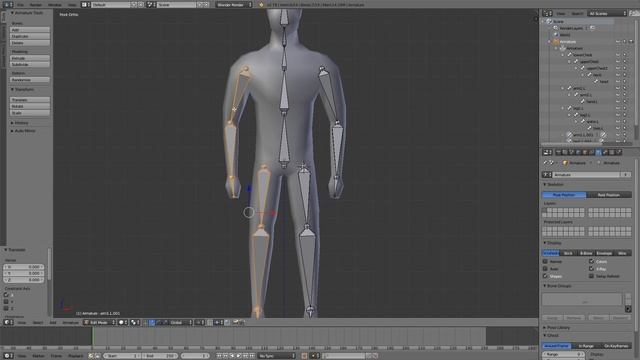Image resolution: width=640 pixels, height=360 pixels.
Task: Open the Window menu
Action: [55, 4]
